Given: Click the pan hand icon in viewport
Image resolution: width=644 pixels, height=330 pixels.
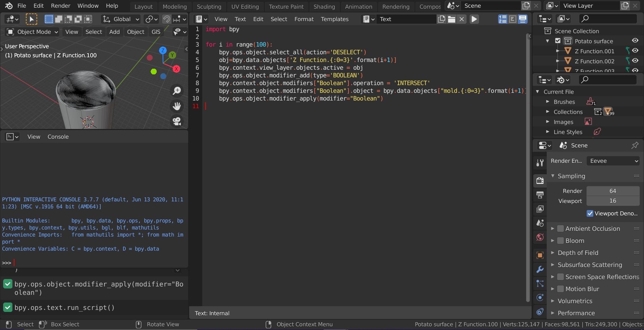Looking at the screenshot, I should pyautogui.click(x=177, y=106).
